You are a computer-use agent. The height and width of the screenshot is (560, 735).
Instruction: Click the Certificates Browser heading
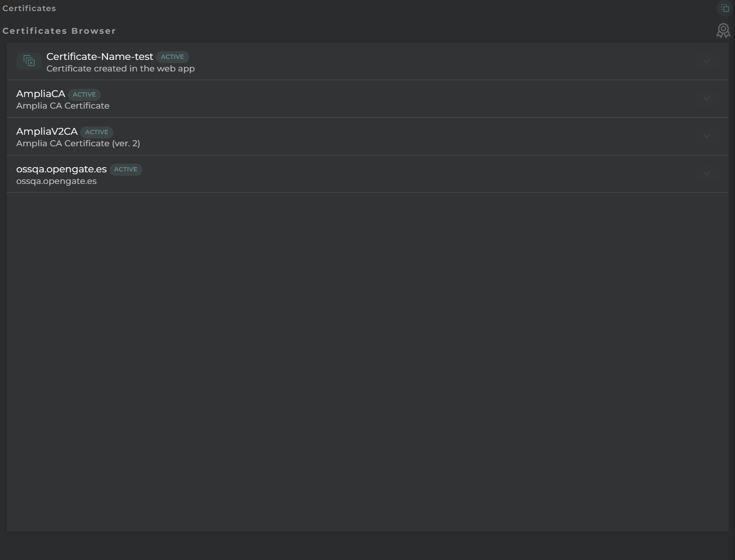coord(59,31)
